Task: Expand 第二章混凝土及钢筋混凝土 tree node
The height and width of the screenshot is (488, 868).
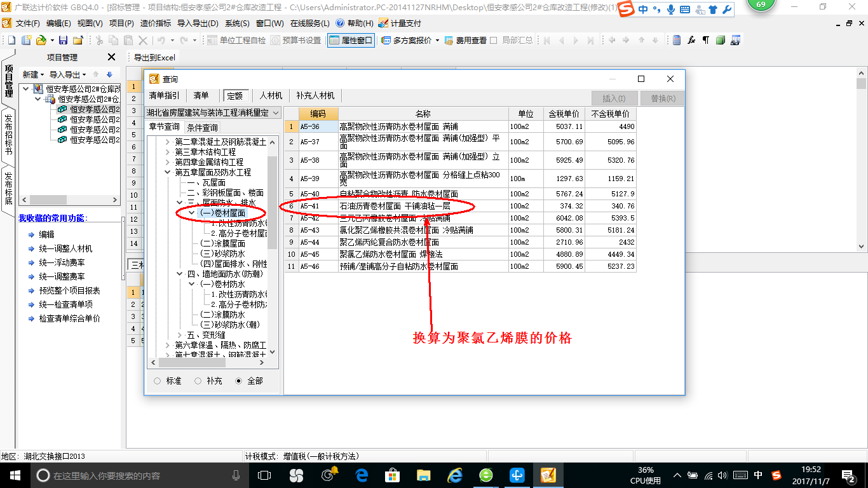Action: click(168, 142)
